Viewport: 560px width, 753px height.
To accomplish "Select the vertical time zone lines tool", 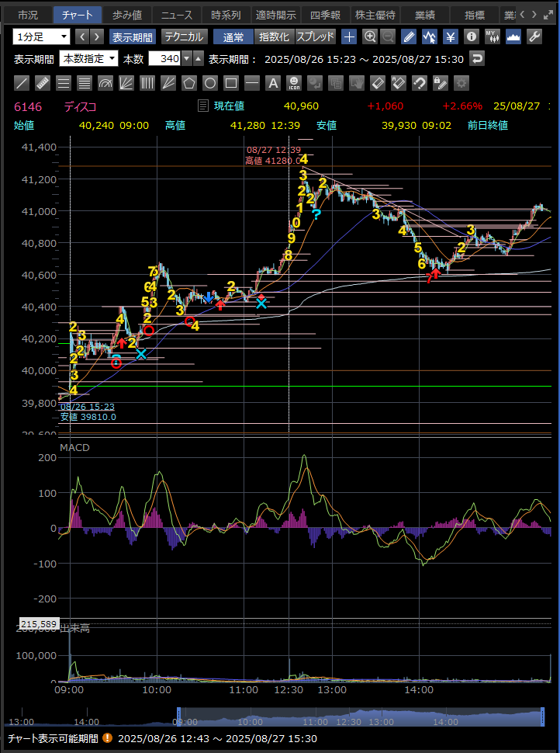I will click(147, 83).
